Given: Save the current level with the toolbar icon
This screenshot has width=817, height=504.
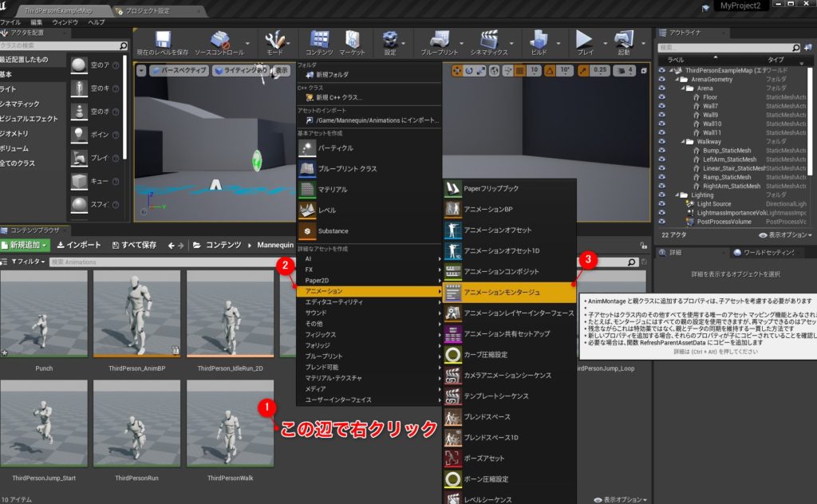Looking at the screenshot, I should pos(163,43).
